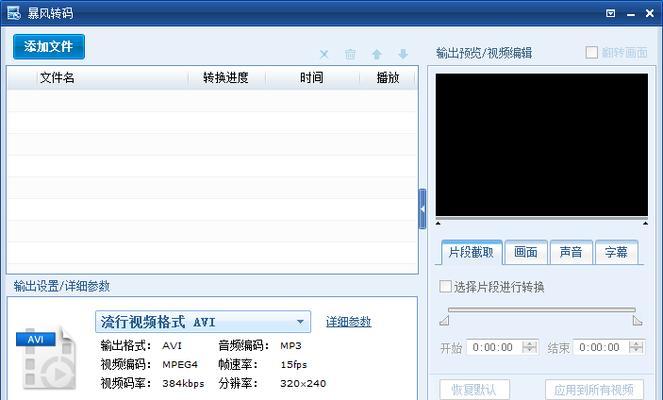Click the 转换进度 column header
Viewport: 663px width, 400px height.
click(x=226, y=78)
